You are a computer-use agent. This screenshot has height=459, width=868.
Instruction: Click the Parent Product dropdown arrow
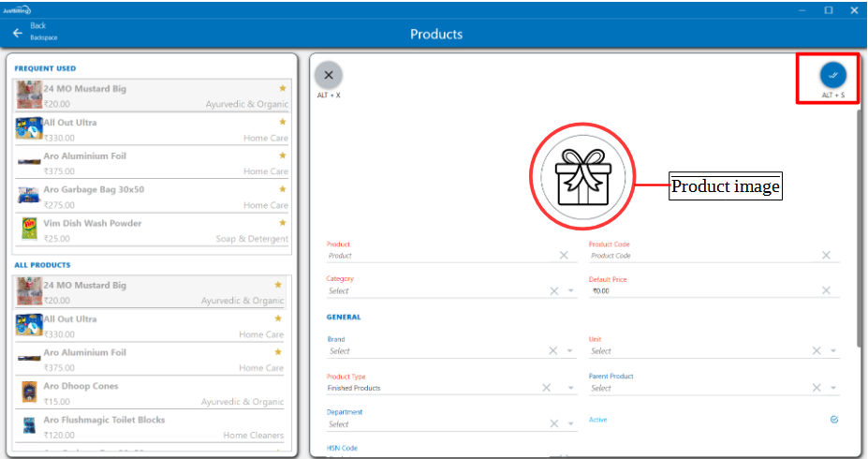833,388
